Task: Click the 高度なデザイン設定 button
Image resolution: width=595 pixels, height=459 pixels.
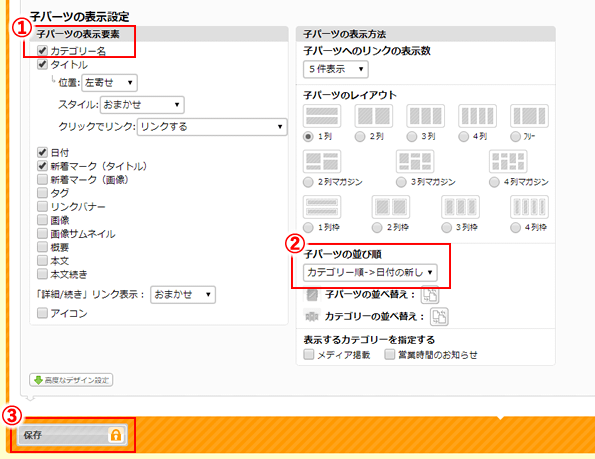Action: click(71, 380)
